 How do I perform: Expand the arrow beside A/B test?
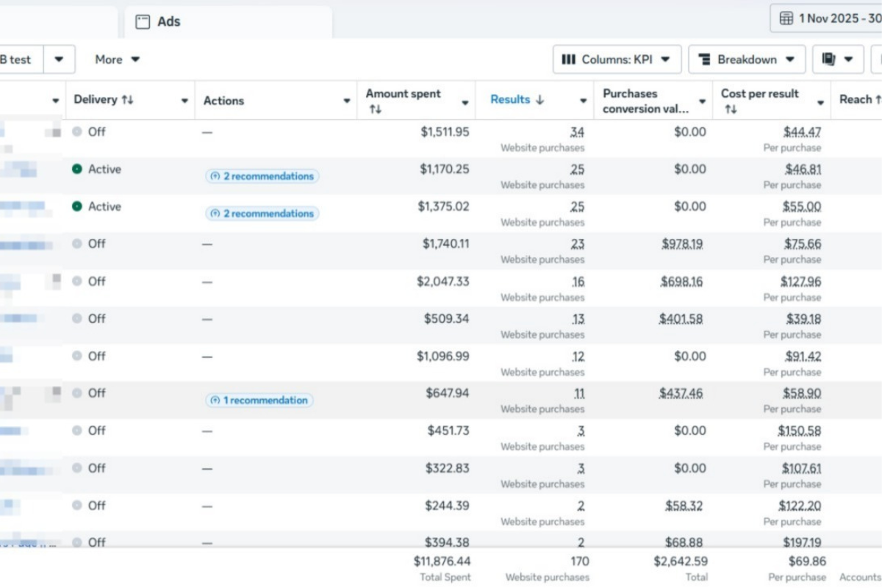click(x=60, y=60)
